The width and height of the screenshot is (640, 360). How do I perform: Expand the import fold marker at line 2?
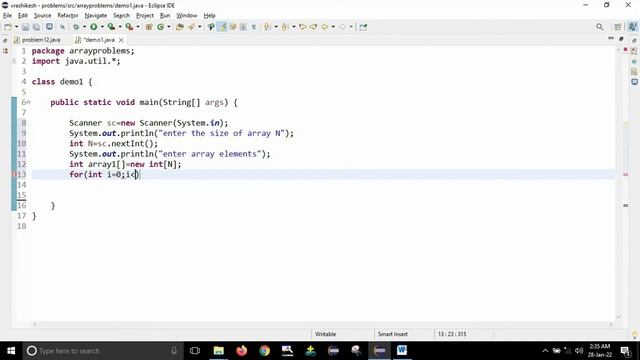click(x=13, y=61)
